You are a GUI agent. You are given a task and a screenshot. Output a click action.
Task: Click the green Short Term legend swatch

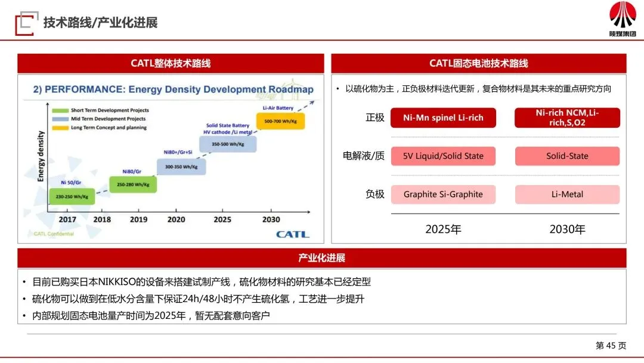(60, 110)
